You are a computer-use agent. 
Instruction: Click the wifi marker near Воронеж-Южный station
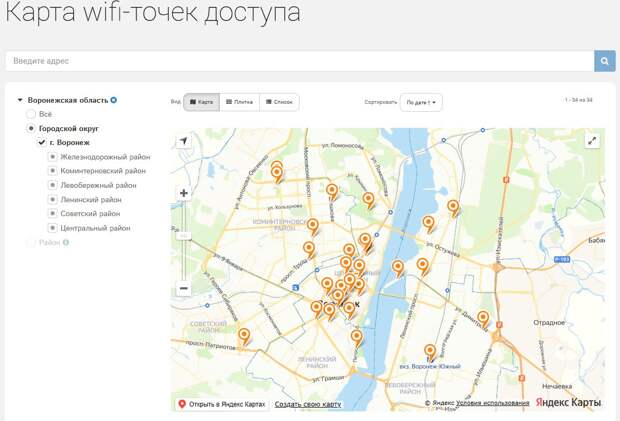430,352
